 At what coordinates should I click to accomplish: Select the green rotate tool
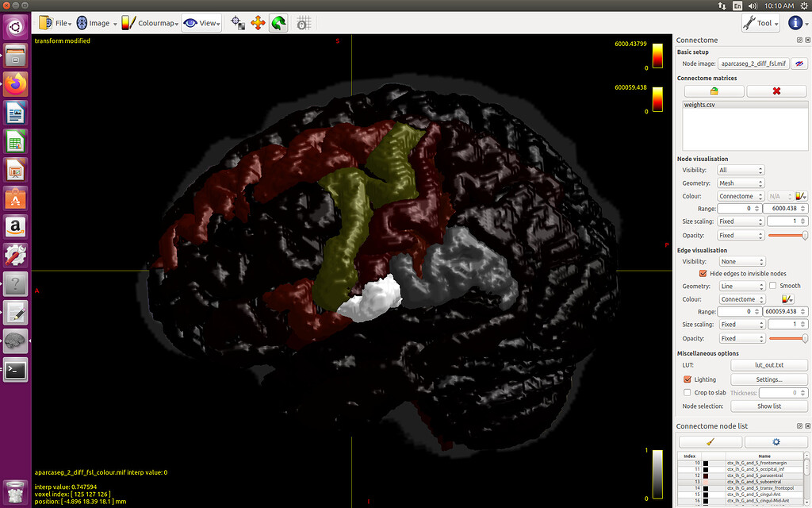278,24
